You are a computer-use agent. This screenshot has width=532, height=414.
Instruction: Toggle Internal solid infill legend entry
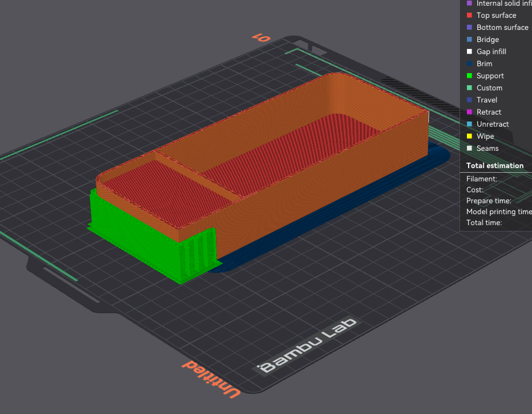[x=504, y=3]
